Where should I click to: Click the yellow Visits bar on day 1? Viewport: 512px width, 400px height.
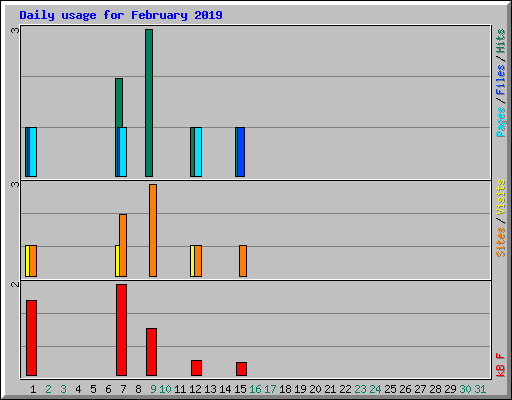click(x=27, y=261)
